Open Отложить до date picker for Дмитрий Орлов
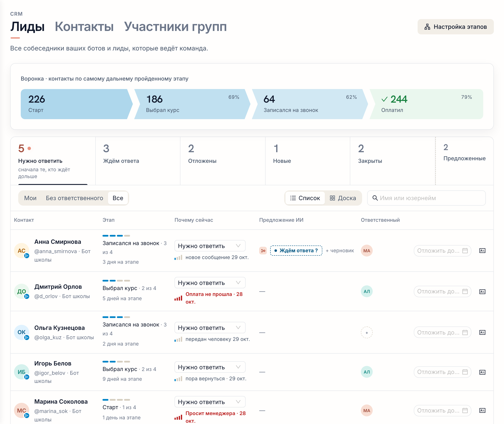 (x=442, y=291)
